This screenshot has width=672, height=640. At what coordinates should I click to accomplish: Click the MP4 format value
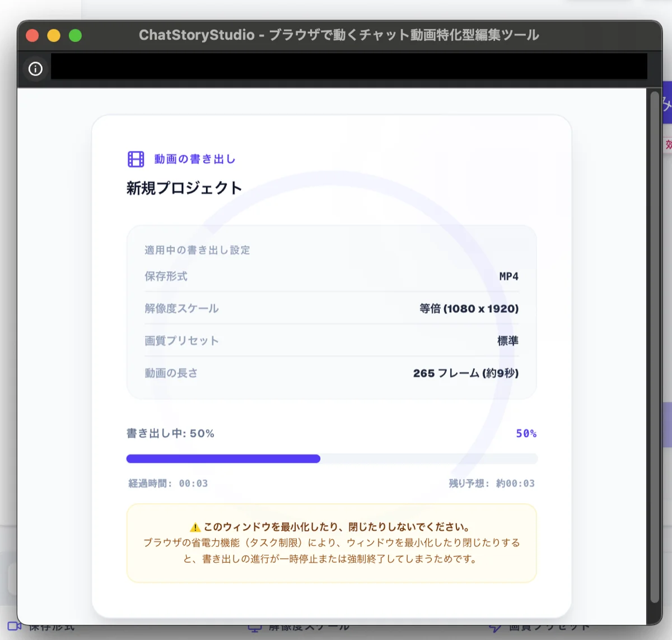click(508, 276)
